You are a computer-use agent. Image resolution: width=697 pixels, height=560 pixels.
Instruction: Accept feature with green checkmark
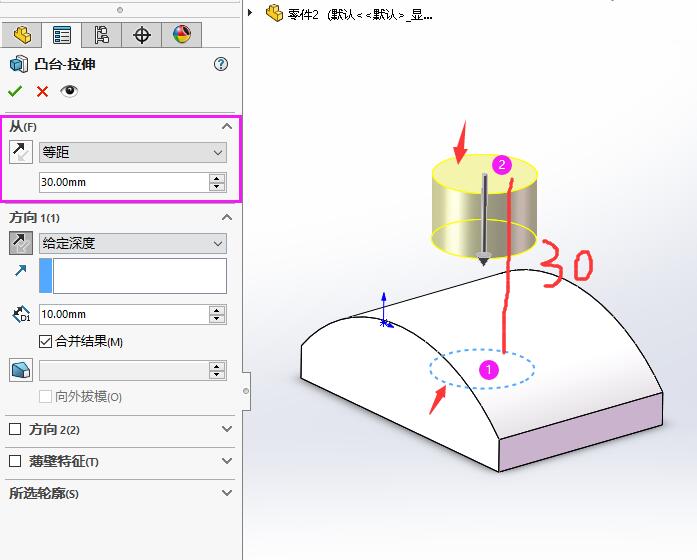pos(15,91)
